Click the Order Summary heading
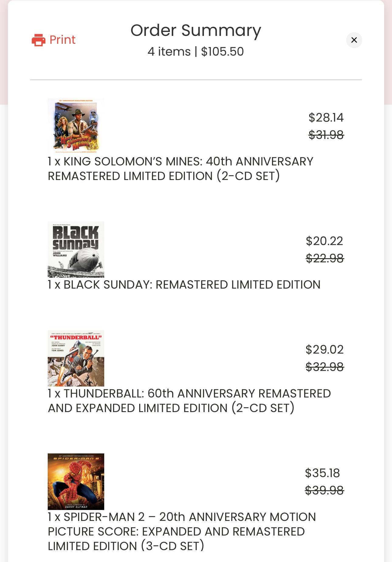This screenshot has width=392, height=562. tap(196, 30)
